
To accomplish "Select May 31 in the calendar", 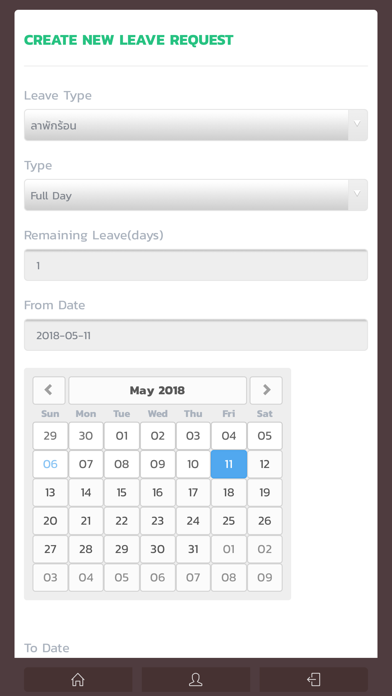I will pyautogui.click(x=193, y=549).
